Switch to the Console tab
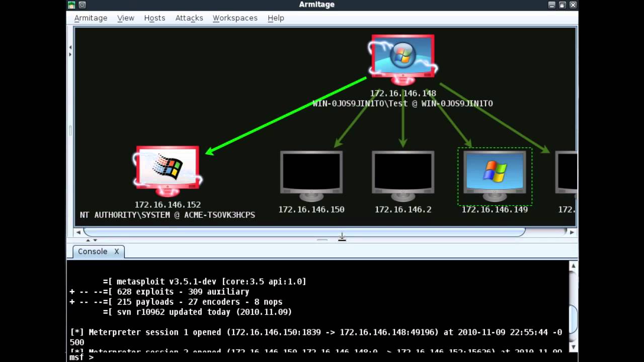Image resolution: width=644 pixels, height=362 pixels. [93, 251]
